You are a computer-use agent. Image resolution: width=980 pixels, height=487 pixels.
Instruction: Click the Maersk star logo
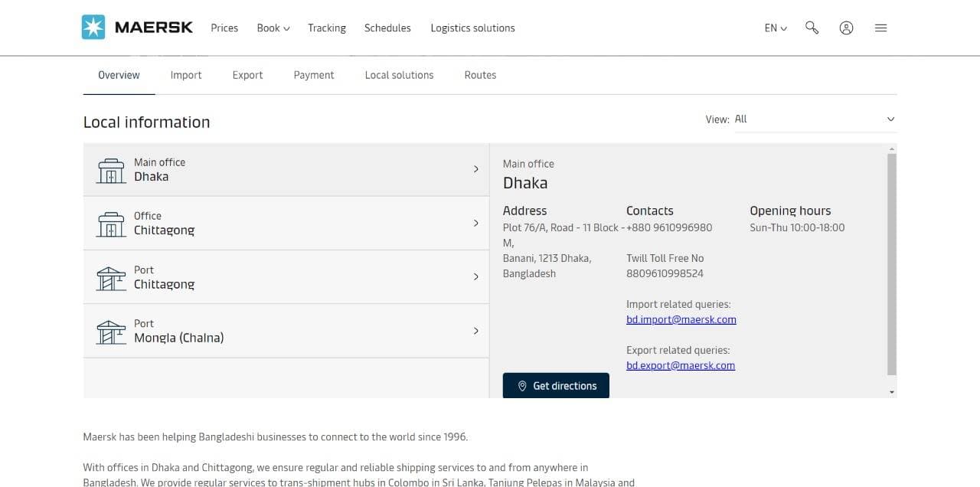tap(93, 28)
